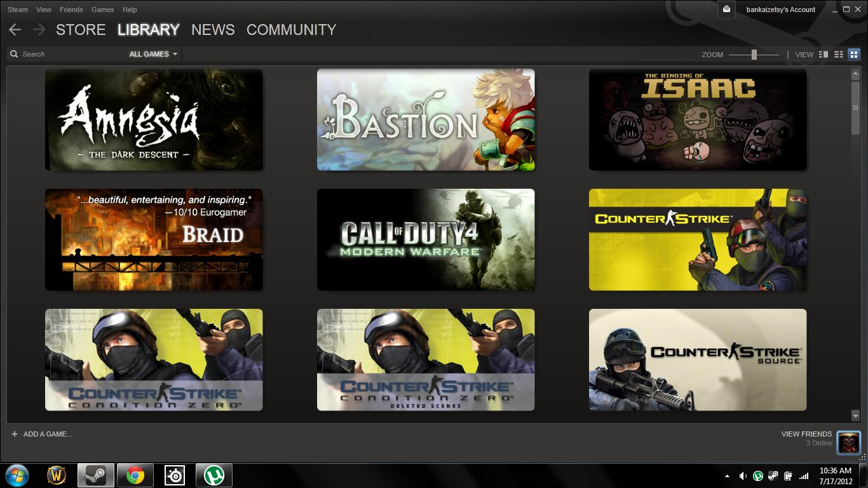Click the taskbar clock showing 10:36 AM
The height and width of the screenshot is (488, 868).
pos(835,476)
